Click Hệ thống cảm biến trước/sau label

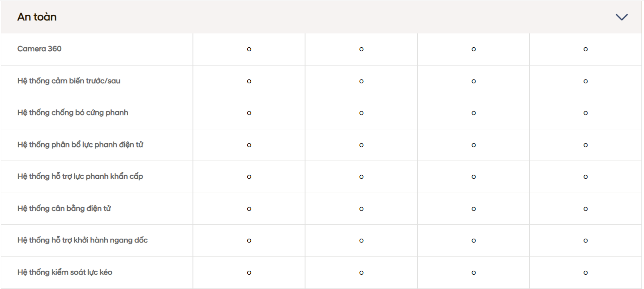[69, 81]
